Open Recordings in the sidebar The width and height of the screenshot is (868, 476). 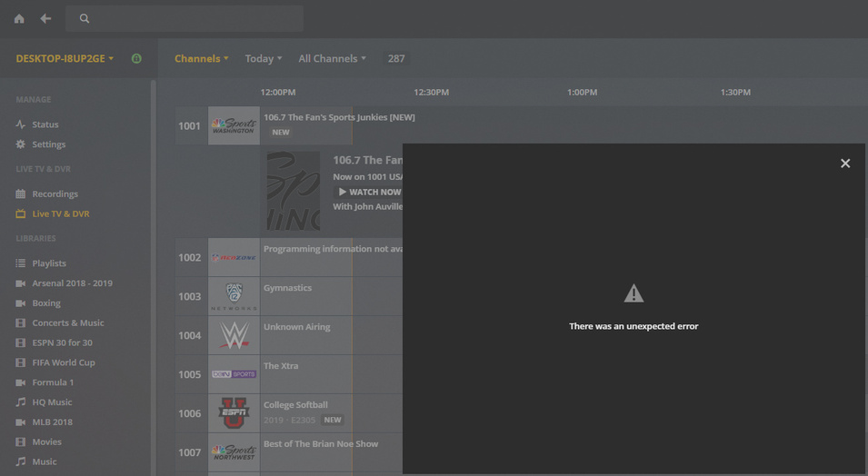55,194
